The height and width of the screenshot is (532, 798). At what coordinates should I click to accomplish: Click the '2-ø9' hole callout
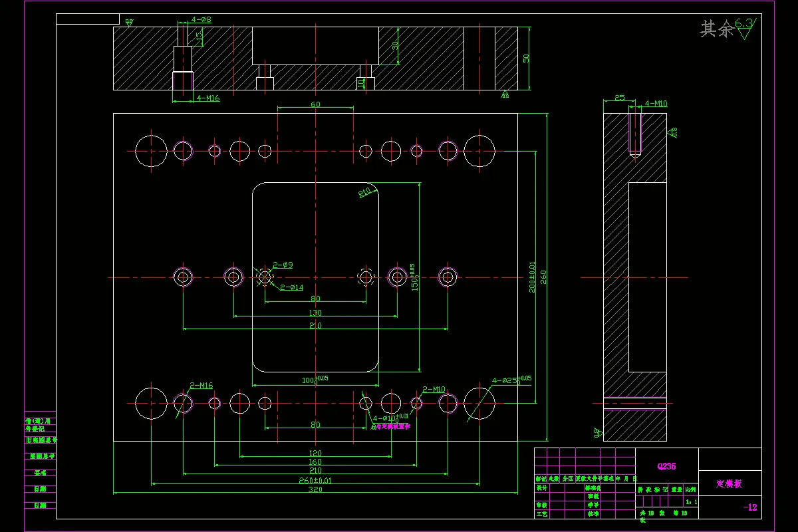[x=282, y=265]
